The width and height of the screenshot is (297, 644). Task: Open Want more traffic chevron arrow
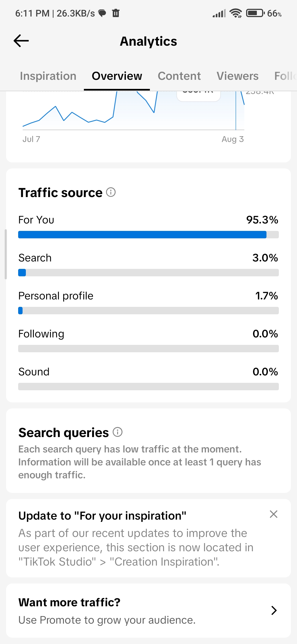(x=274, y=610)
